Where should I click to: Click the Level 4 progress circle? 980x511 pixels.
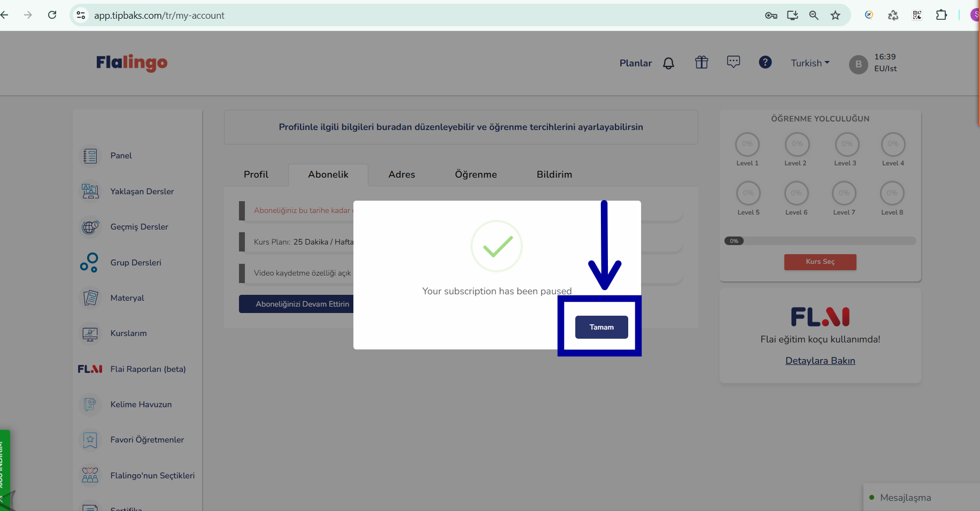tap(893, 144)
